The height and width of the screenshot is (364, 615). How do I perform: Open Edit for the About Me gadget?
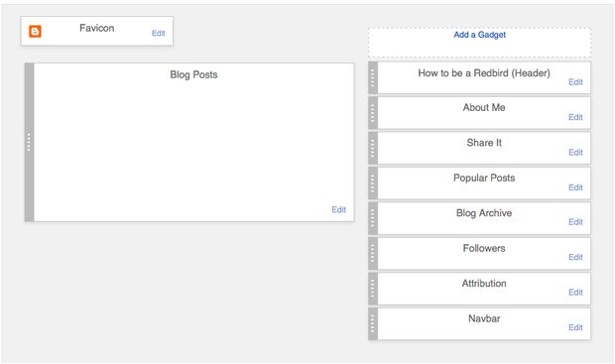click(x=575, y=117)
